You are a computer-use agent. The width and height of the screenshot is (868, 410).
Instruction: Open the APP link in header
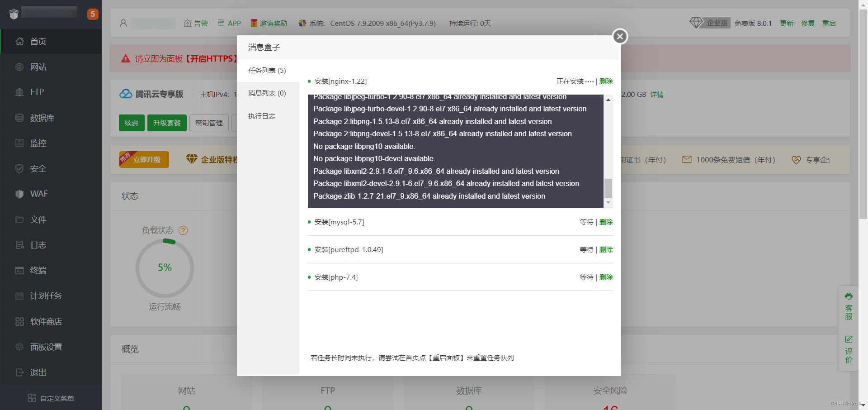tap(229, 23)
